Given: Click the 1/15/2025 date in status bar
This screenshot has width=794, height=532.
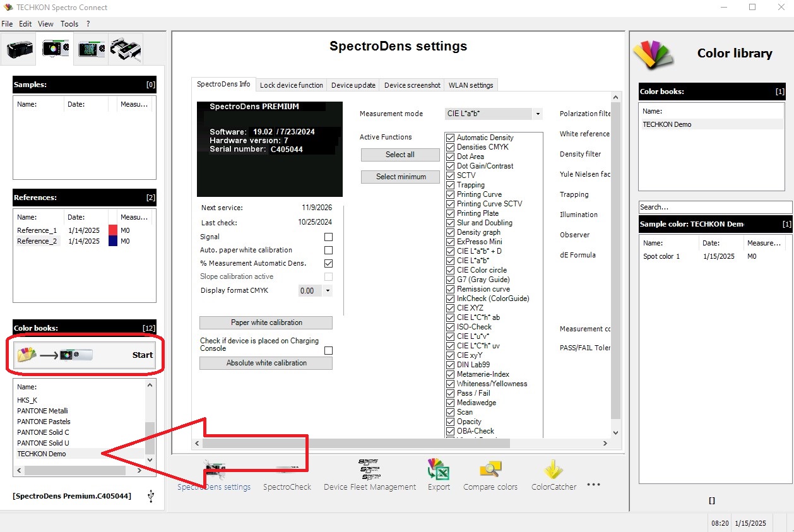Looking at the screenshot, I should 750,523.
